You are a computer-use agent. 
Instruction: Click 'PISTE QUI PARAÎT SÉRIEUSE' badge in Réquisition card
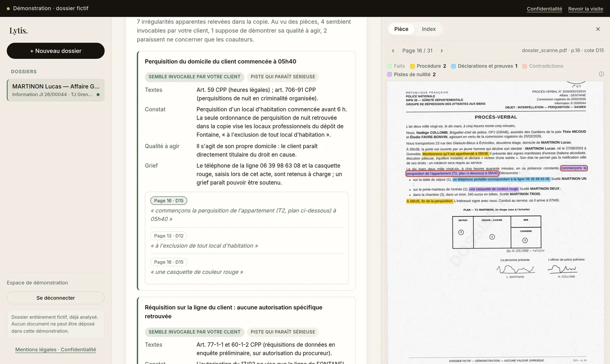tap(283, 332)
